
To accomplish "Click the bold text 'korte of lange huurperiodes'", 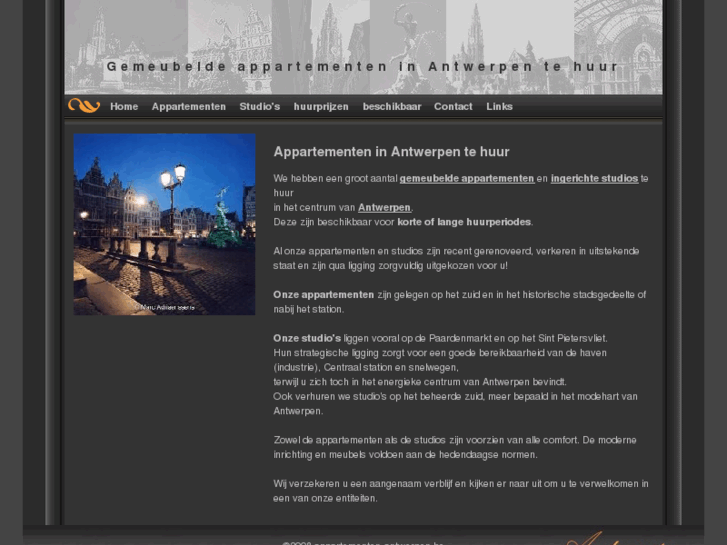I will coord(464,222).
